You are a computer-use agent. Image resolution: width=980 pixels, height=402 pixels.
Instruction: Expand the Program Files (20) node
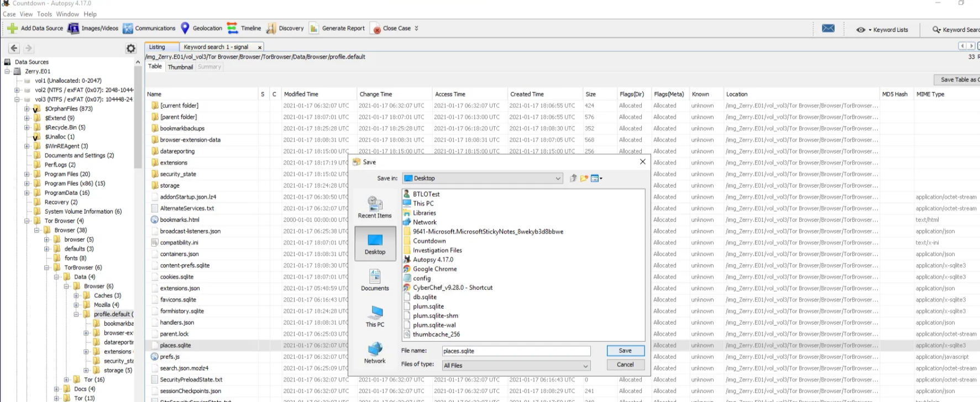coord(27,174)
